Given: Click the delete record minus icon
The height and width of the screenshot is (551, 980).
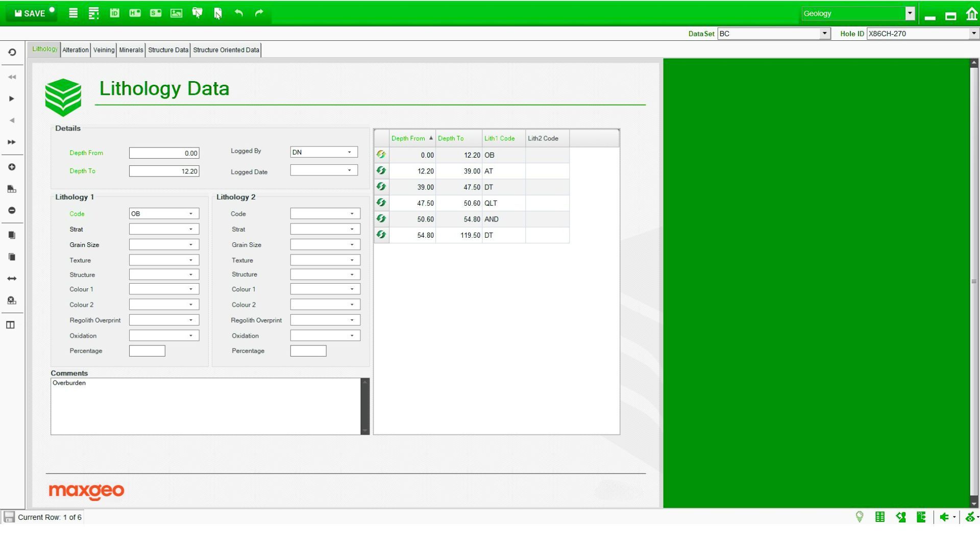Looking at the screenshot, I should tap(11, 210).
